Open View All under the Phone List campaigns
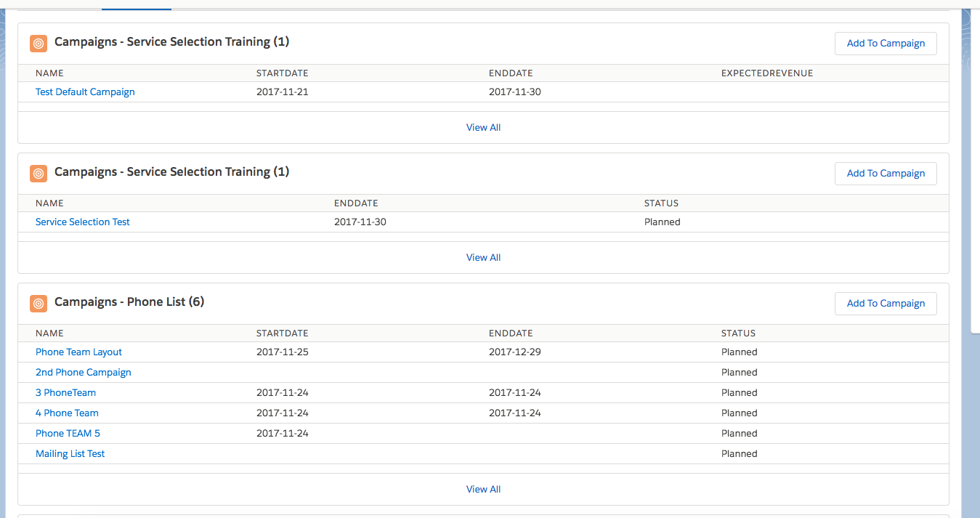This screenshot has height=518, width=980. tap(483, 489)
